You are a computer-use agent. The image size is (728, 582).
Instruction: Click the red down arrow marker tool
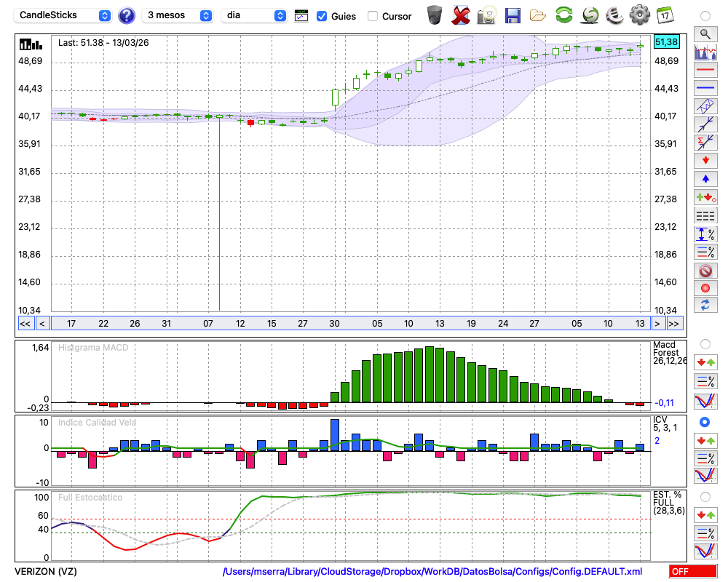click(705, 160)
